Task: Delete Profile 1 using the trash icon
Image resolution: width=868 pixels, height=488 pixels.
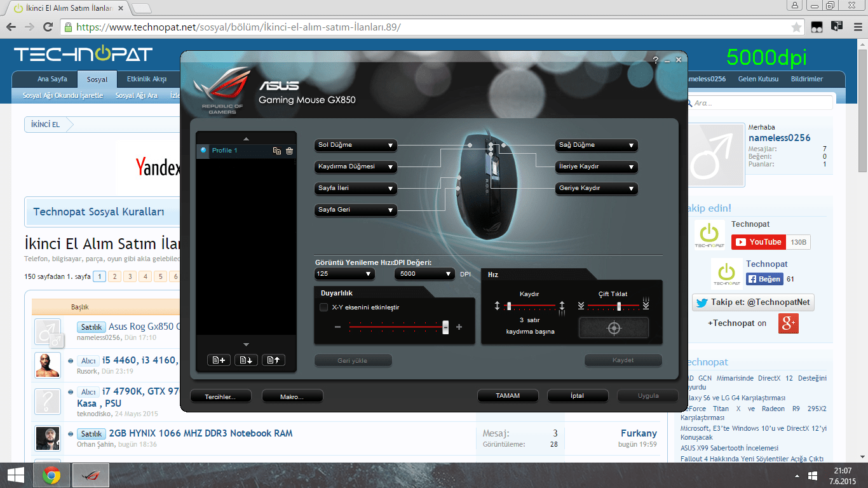Action: (289, 151)
